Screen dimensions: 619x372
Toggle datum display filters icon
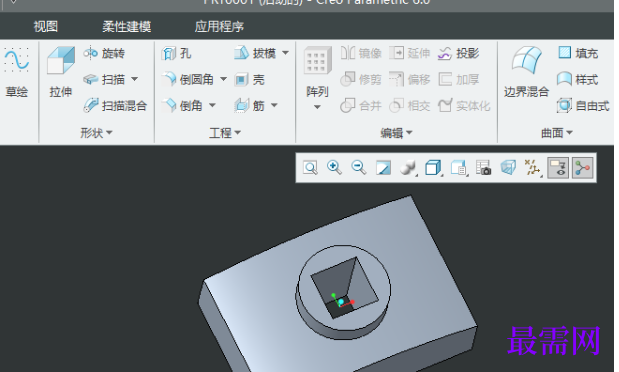coord(533,168)
